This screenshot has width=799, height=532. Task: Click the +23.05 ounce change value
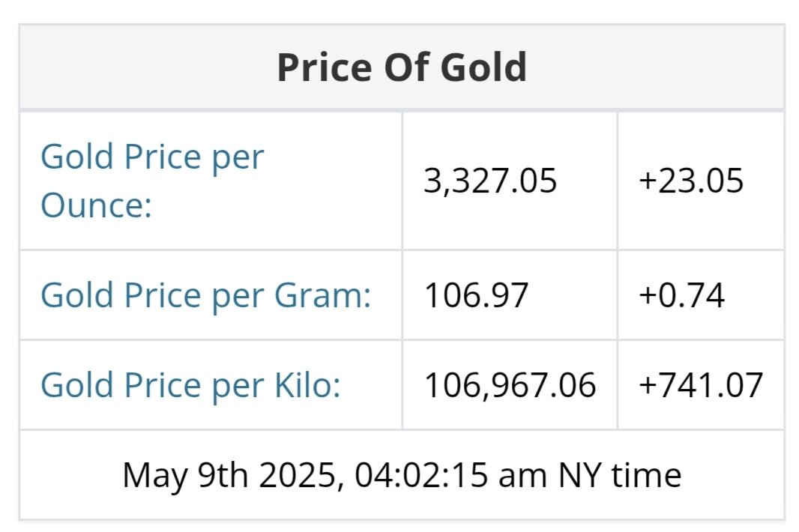(690, 181)
